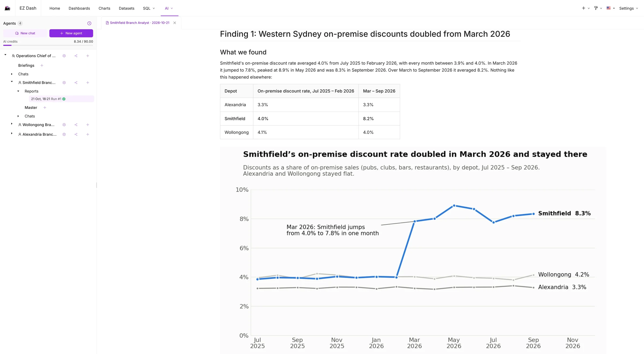This screenshot has width=644, height=354.
Task: Collapse the Smithfield Branch agent node
Action: point(12,82)
